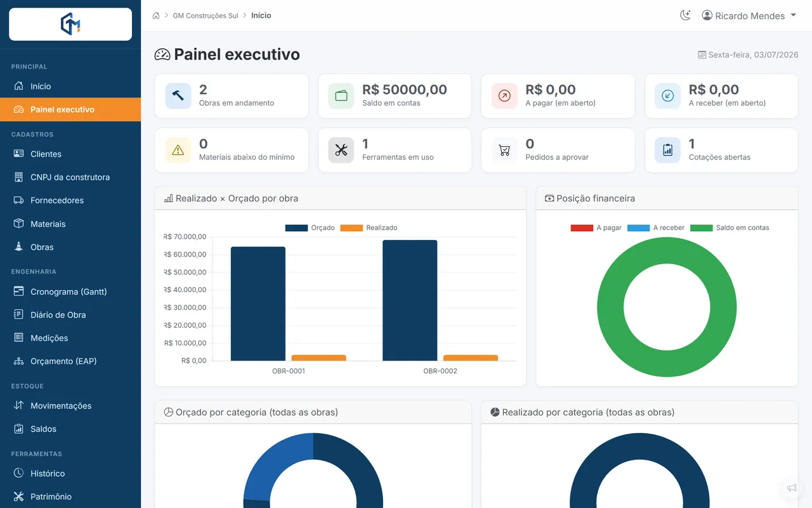Click the Diário de Obra journal icon
This screenshot has width=812, height=508.
point(18,314)
